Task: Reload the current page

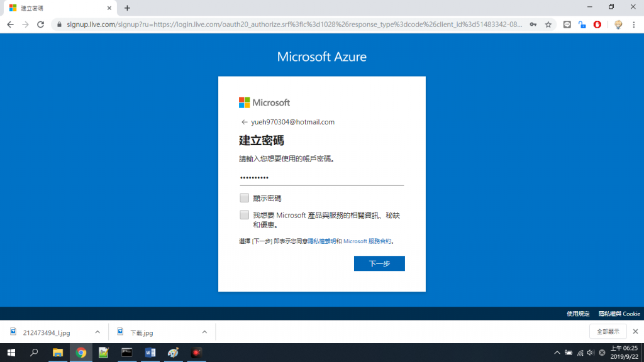Action: coord(40,25)
